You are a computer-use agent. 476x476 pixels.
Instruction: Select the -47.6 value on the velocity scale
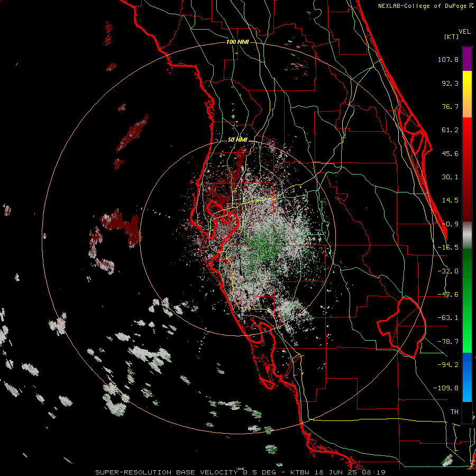click(x=448, y=295)
